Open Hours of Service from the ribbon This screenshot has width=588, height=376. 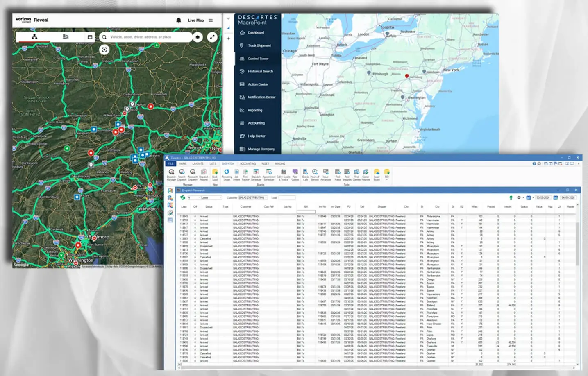[x=315, y=175]
